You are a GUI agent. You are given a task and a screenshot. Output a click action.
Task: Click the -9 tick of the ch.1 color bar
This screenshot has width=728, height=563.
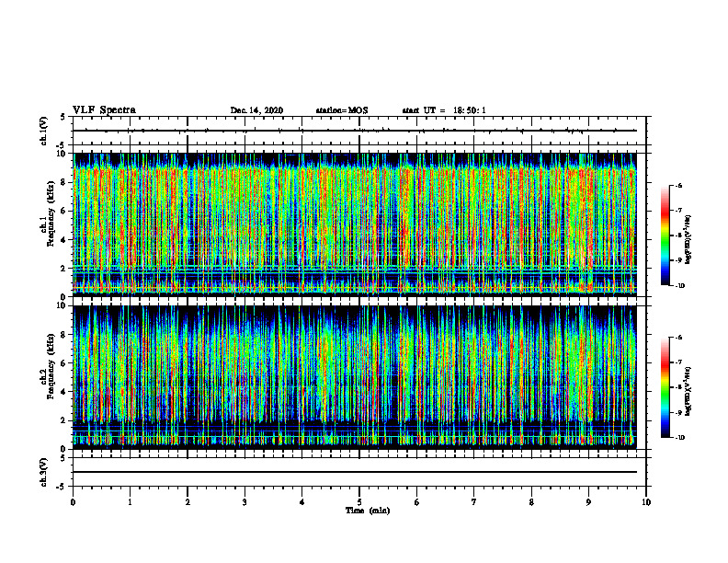tap(678, 260)
